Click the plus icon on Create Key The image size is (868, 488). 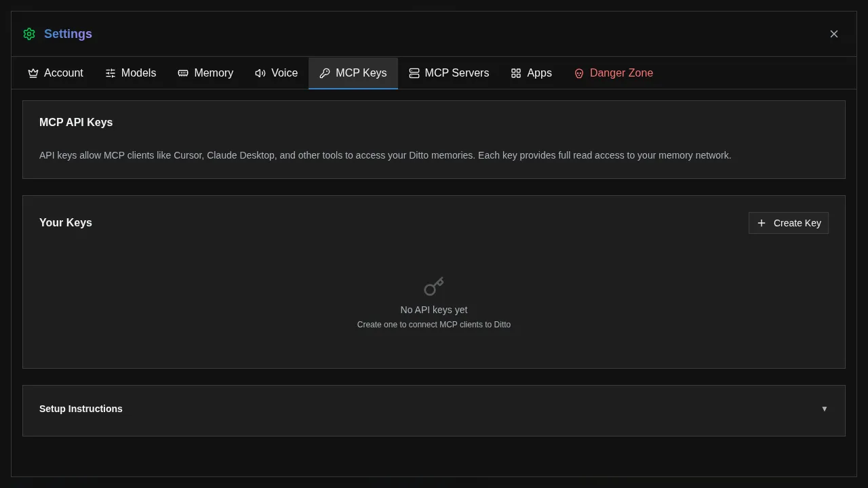click(761, 223)
